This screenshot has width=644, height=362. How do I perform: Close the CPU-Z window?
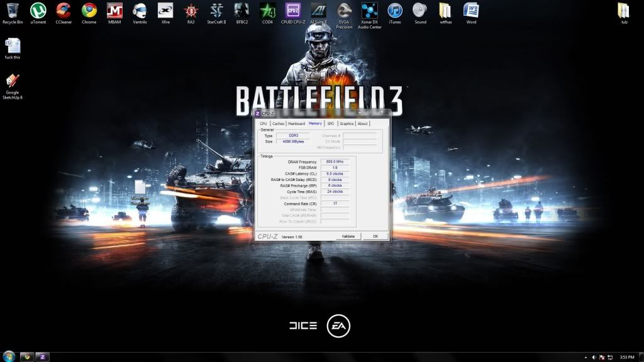coord(382,112)
